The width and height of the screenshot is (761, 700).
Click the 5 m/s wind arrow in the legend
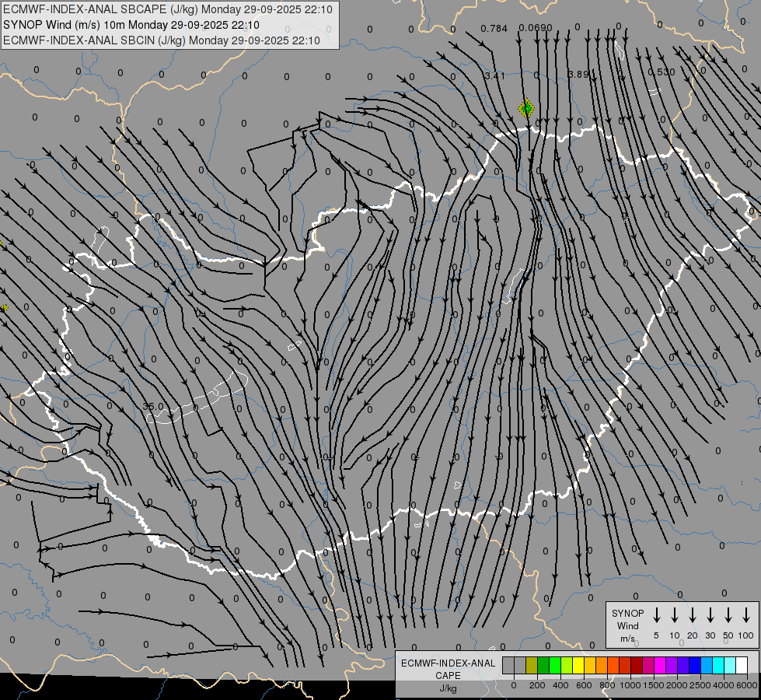click(x=657, y=615)
